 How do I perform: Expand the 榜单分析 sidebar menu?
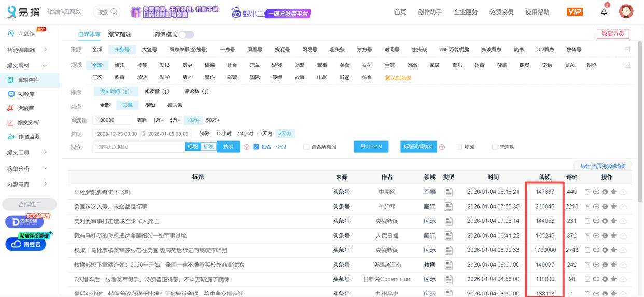[x=45, y=168]
